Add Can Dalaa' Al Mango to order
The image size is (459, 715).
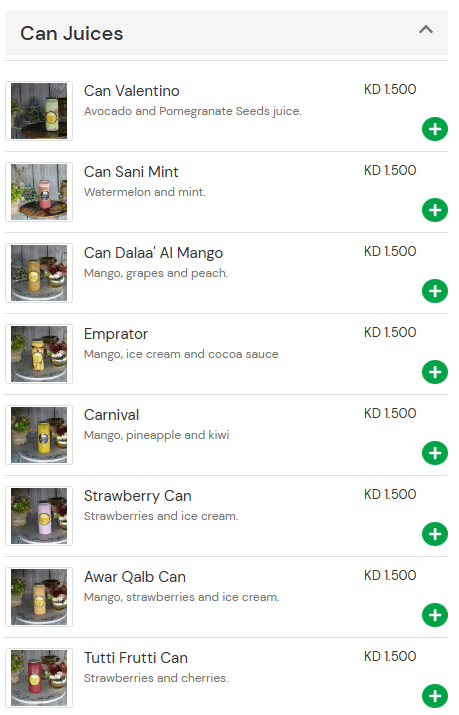click(435, 291)
